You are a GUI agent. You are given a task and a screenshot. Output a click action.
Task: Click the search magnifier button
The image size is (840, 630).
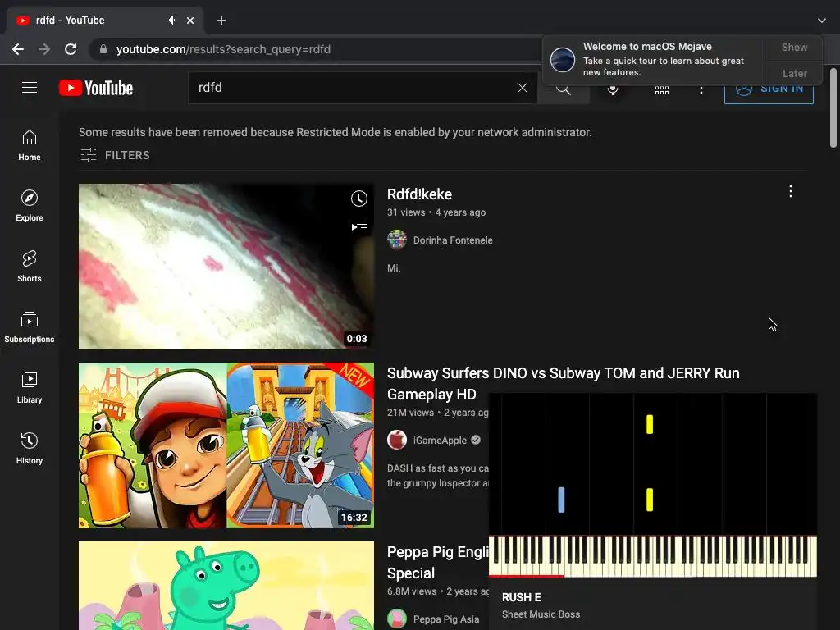coord(563,89)
